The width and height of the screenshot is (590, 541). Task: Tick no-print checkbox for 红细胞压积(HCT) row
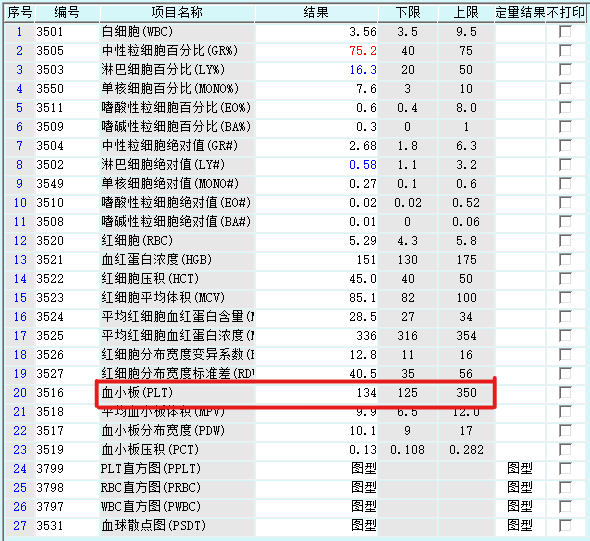(x=565, y=278)
